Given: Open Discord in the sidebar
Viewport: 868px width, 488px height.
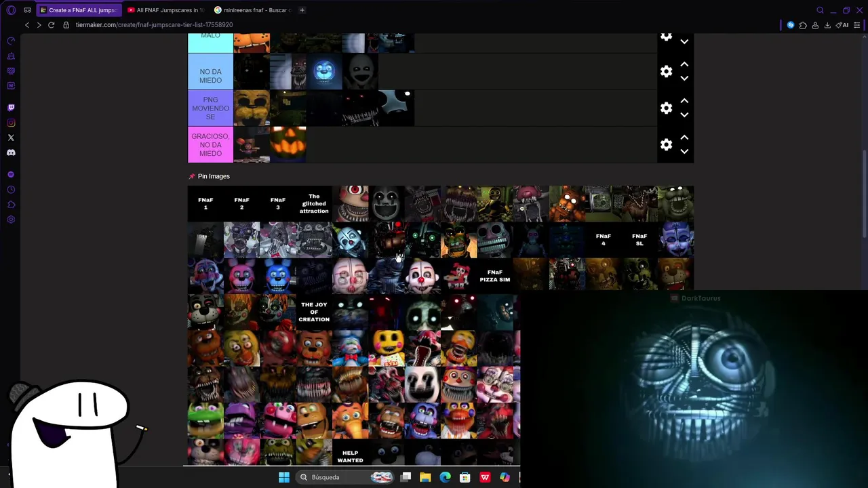Looking at the screenshot, I should (x=11, y=152).
